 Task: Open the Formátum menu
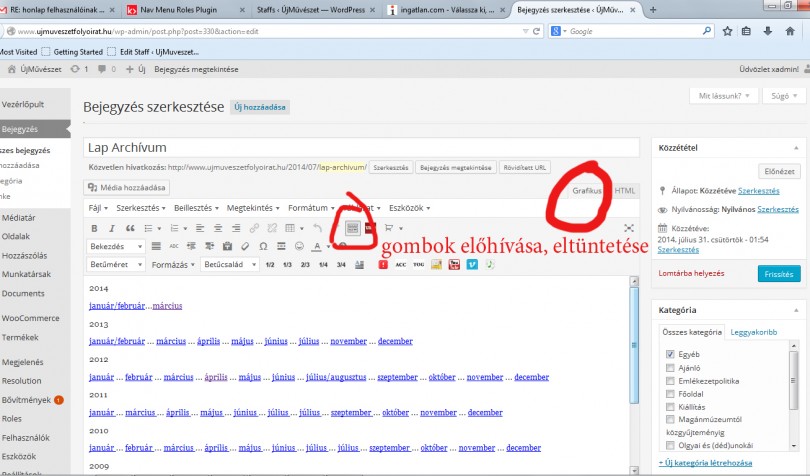point(310,208)
